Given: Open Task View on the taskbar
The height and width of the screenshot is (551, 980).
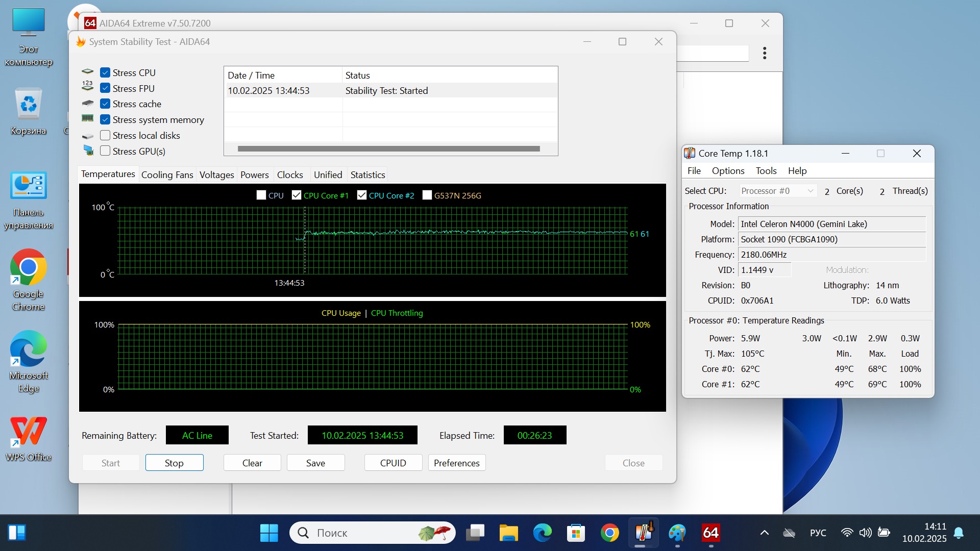Looking at the screenshot, I should click(x=475, y=533).
